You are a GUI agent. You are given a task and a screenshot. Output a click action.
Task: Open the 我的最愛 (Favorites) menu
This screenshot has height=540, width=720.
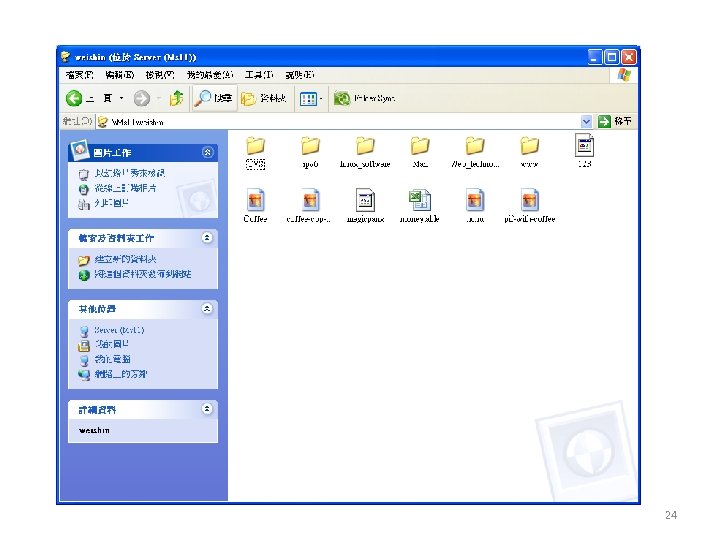[210, 75]
